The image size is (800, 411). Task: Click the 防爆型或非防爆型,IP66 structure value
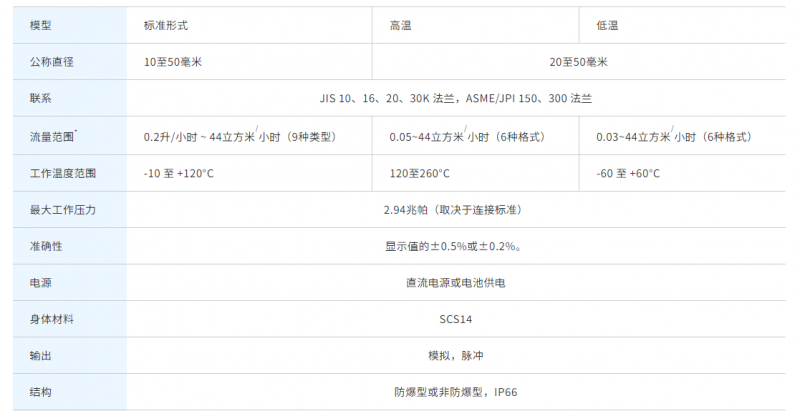pyautogui.click(x=455, y=392)
